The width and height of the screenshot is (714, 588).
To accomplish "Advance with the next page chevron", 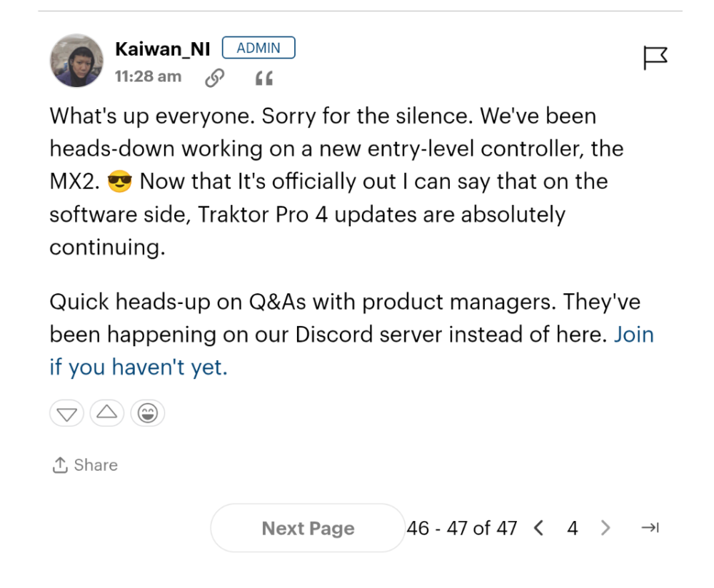I will 605,528.
